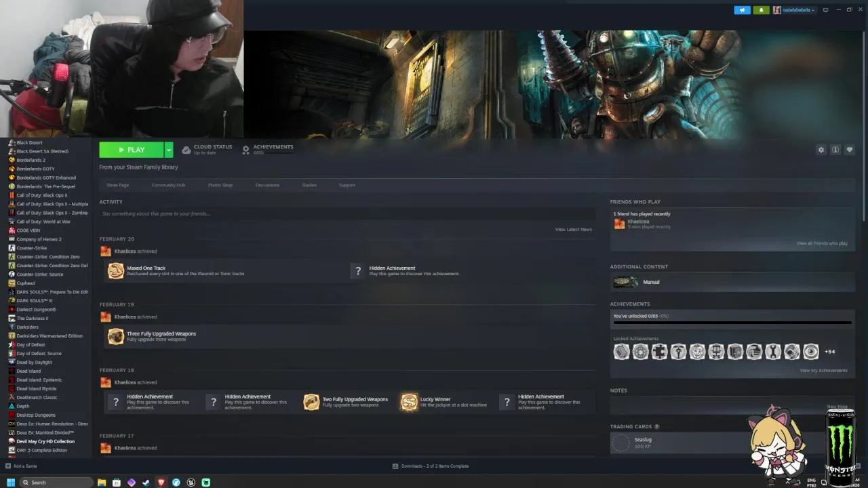Image resolution: width=868 pixels, height=488 pixels.
Task: Open the Unreal Engine taskbar icon
Action: pyautogui.click(x=191, y=483)
